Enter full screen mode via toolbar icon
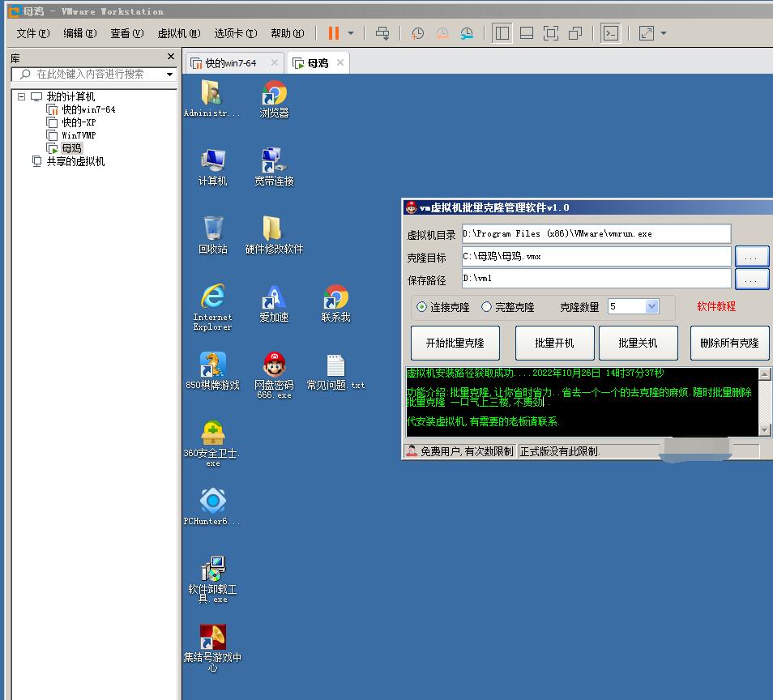 coord(551,33)
